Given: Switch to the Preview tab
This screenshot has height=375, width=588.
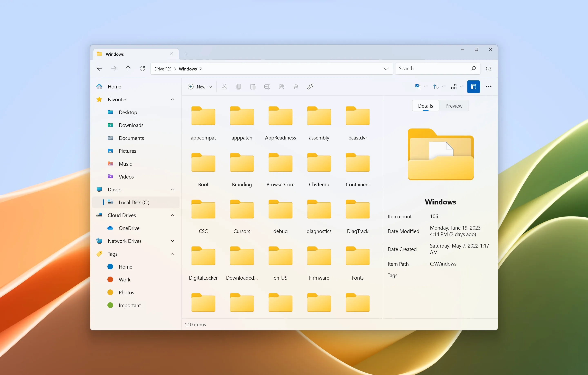Looking at the screenshot, I should coord(454,106).
